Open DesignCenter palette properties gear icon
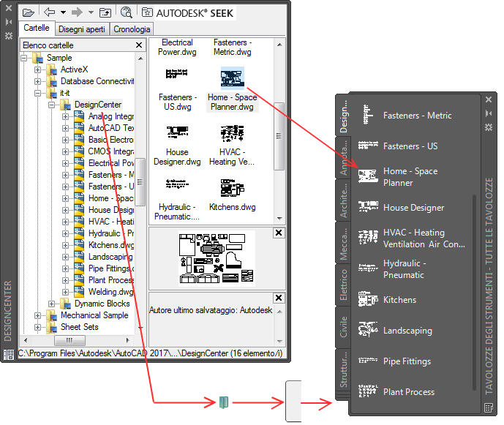This screenshot has height=425, width=504. (x=9, y=35)
